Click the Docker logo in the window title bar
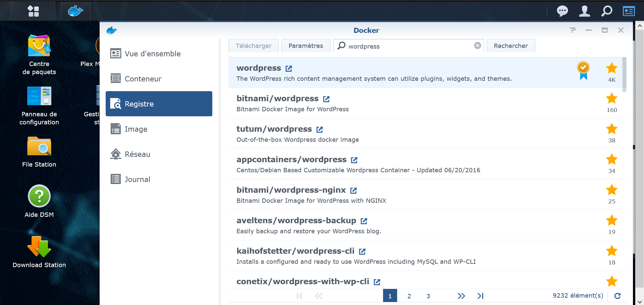This screenshot has width=644, height=305. pyautogui.click(x=112, y=30)
